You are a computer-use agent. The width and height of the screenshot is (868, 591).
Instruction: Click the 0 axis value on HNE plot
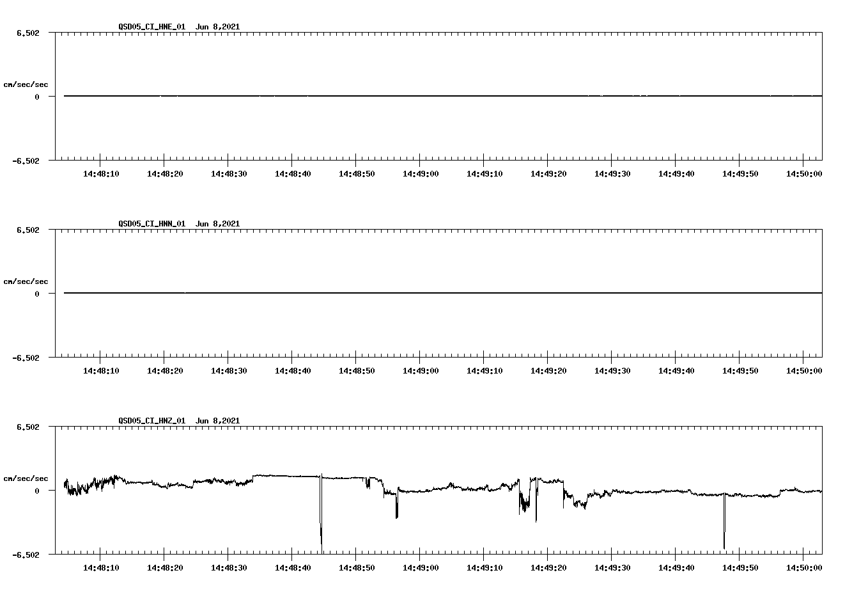[37, 97]
